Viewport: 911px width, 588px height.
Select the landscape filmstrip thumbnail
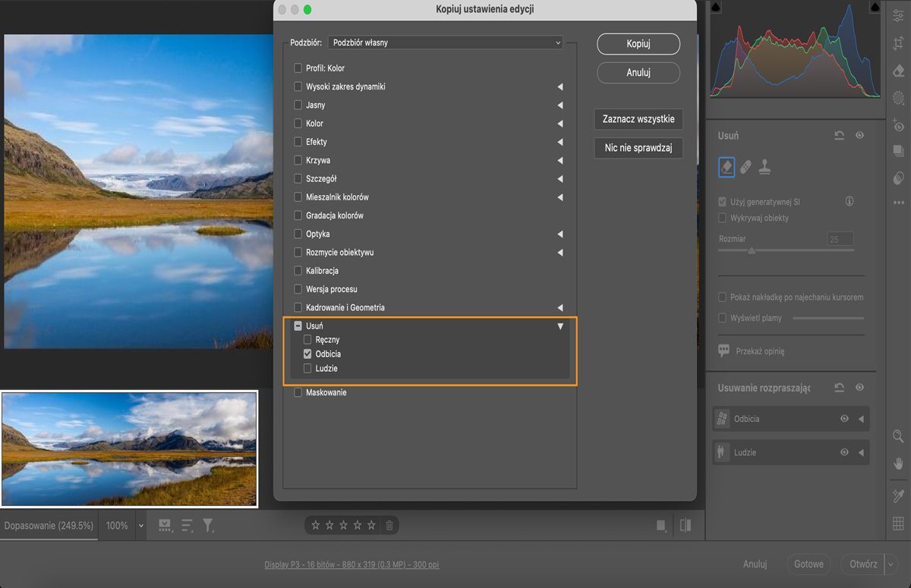[x=129, y=448]
